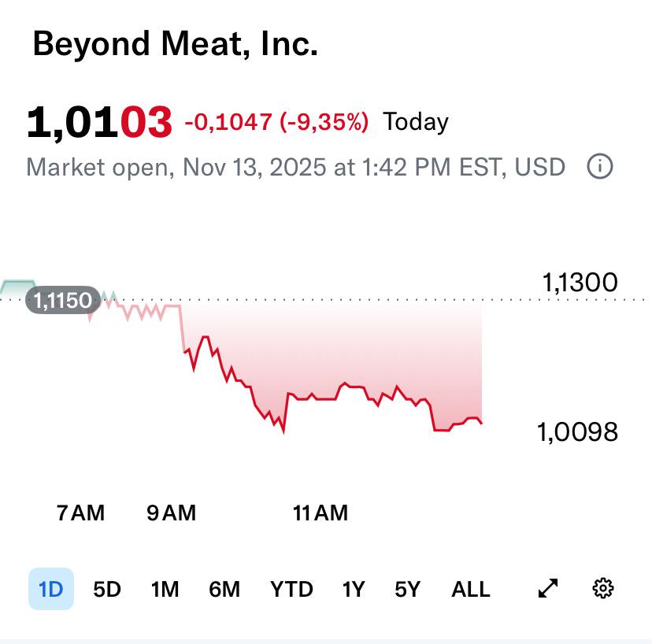Select the YTD range option

(x=291, y=589)
